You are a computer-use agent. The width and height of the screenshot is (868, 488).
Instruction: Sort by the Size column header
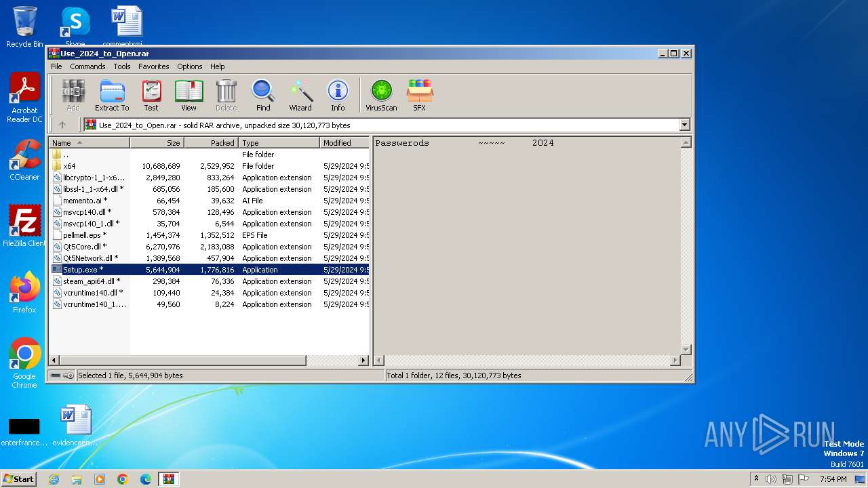pos(157,143)
